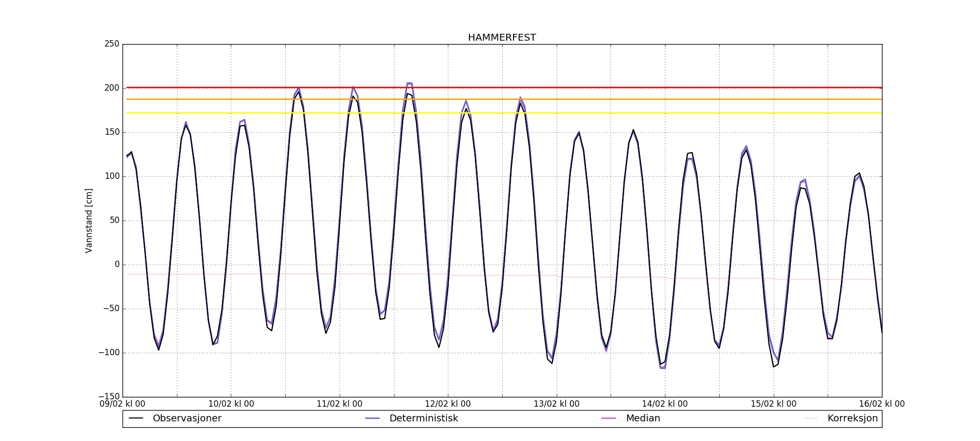Click the −50 y-axis tick label

click(110, 309)
